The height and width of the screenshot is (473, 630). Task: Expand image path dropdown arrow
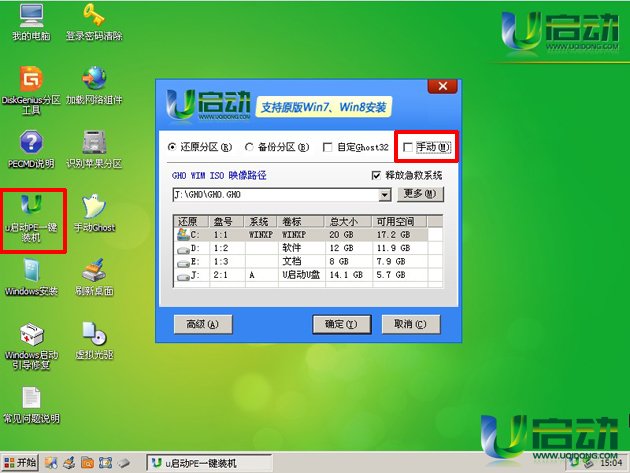coord(385,195)
